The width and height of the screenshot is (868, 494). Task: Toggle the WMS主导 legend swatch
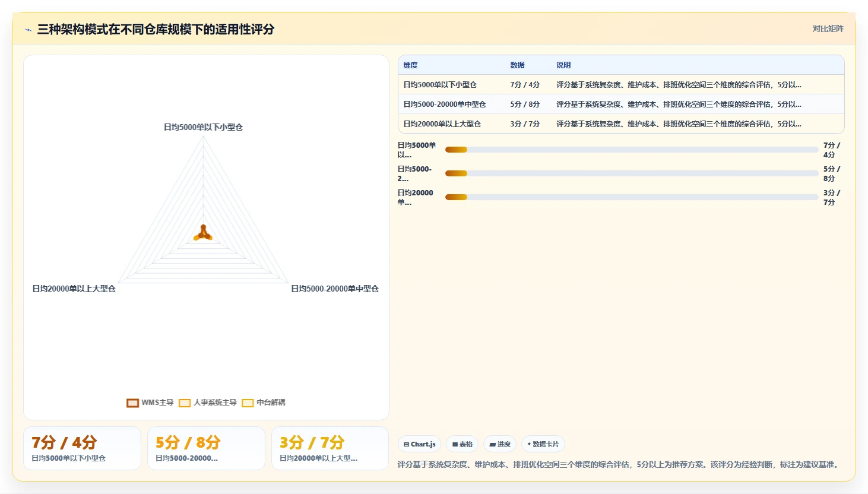click(132, 403)
